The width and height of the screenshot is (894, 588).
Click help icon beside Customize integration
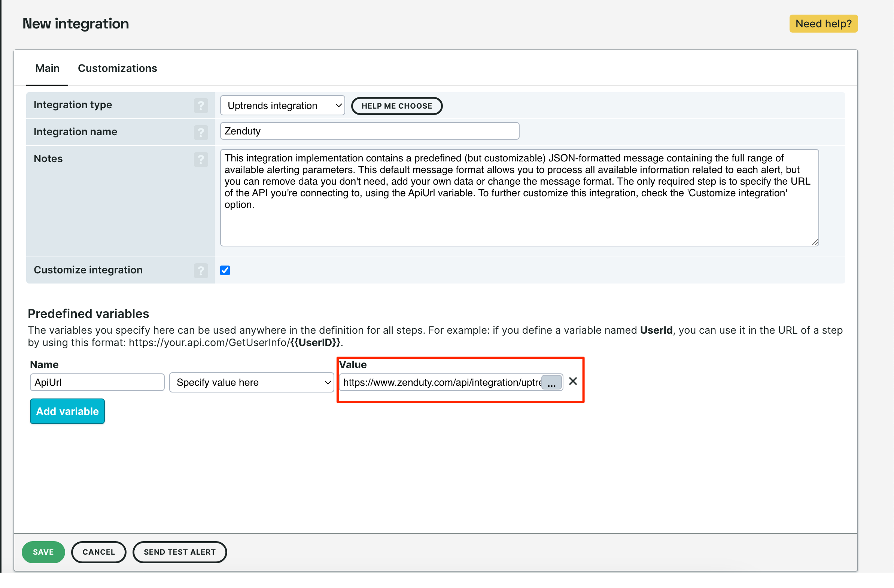(201, 270)
